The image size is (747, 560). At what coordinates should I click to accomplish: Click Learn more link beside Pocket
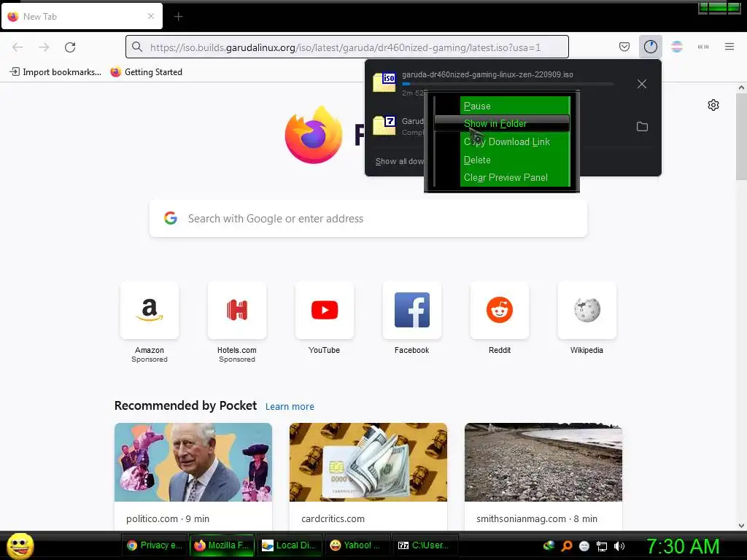click(x=290, y=407)
